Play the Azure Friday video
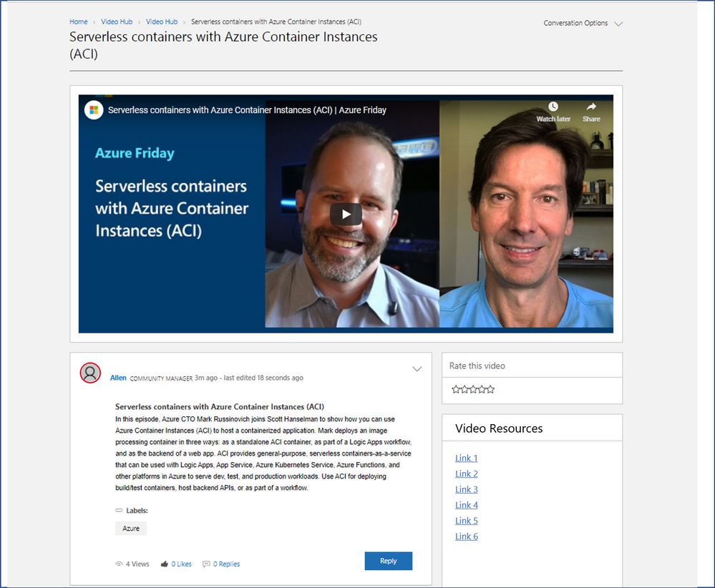The width and height of the screenshot is (715, 588). tap(346, 214)
